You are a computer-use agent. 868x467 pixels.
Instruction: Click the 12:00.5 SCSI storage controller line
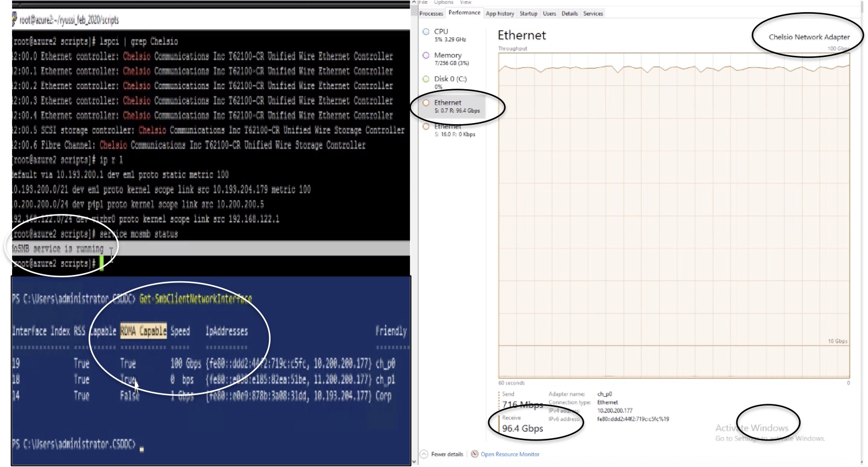[x=208, y=131]
